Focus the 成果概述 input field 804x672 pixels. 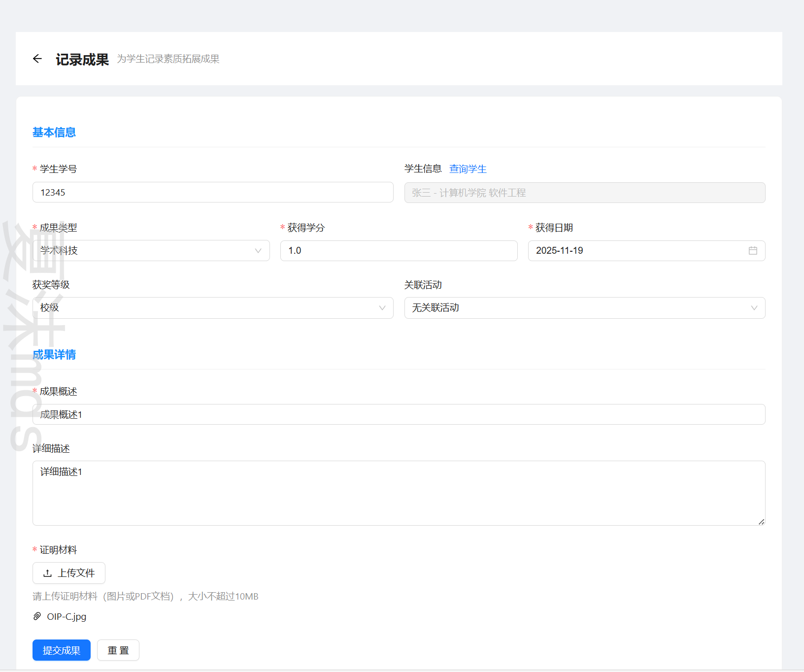[x=399, y=414]
